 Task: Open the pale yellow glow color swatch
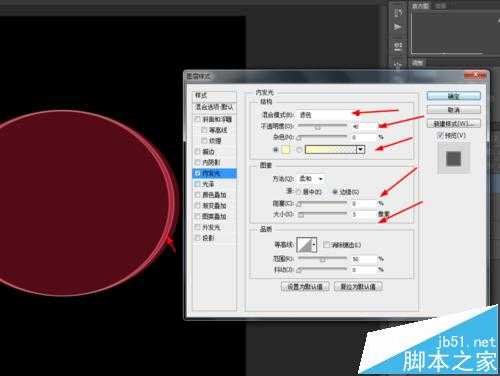point(286,150)
